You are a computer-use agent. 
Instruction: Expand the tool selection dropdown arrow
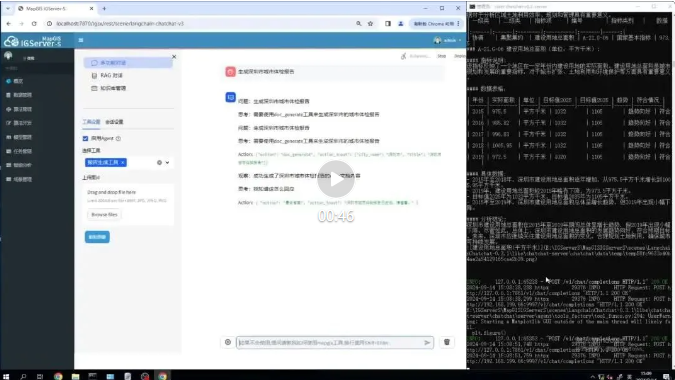167,163
